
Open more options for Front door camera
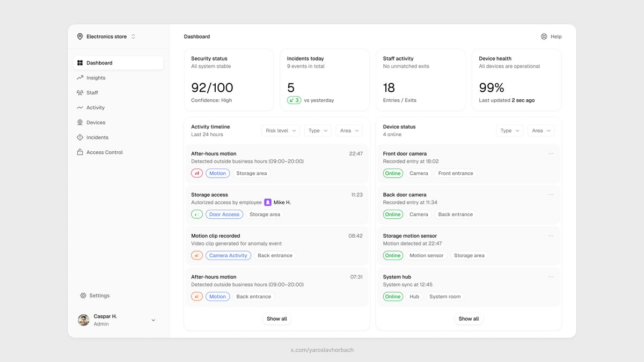point(551,153)
